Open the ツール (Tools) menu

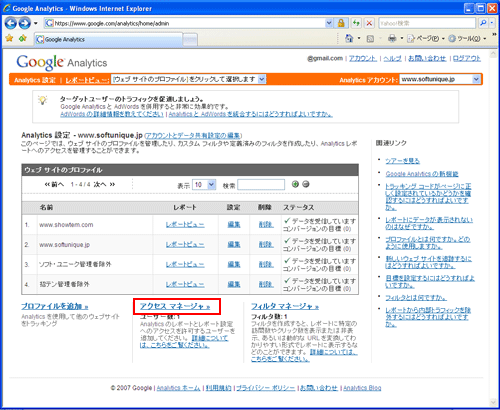(467, 39)
